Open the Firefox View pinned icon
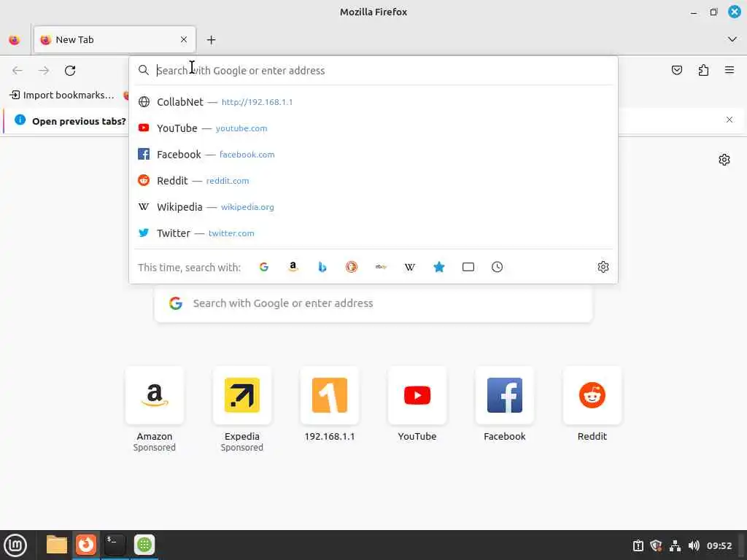 coord(15,40)
